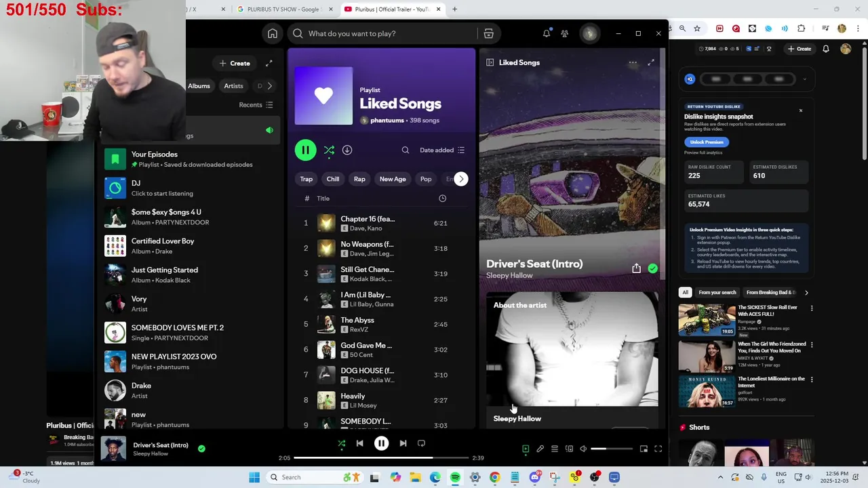Filter liked songs by Rap
The width and height of the screenshot is (868, 488).
(x=359, y=179)
